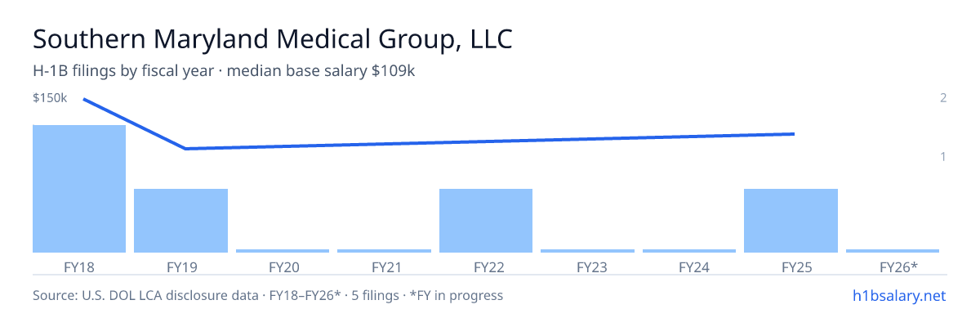Click the FY18 filings bar

pos(79,189)
